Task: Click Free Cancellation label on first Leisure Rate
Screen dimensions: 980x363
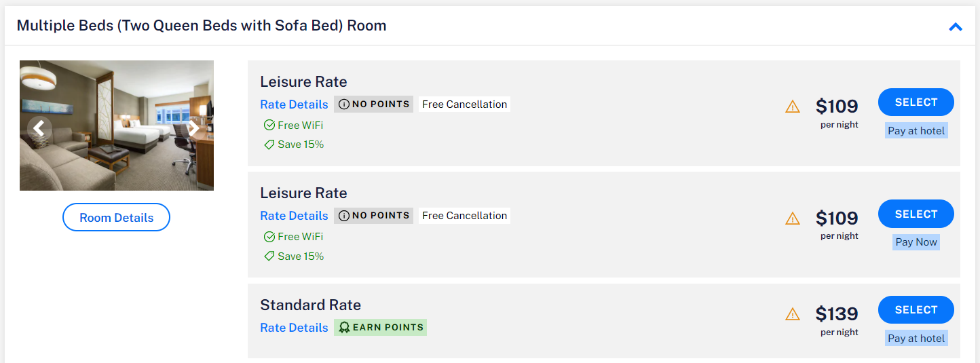Action: pyautogui.click(x=464, y=104)
